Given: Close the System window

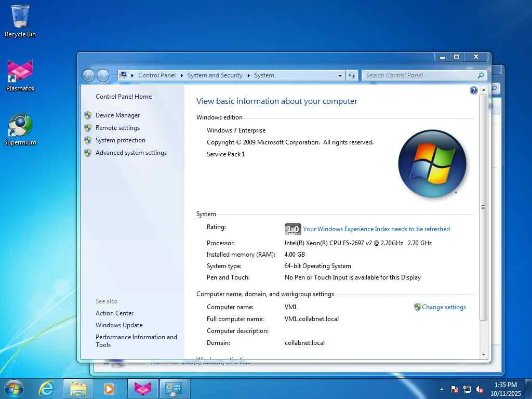Looking at the screenshot, I should pos(476,57).
